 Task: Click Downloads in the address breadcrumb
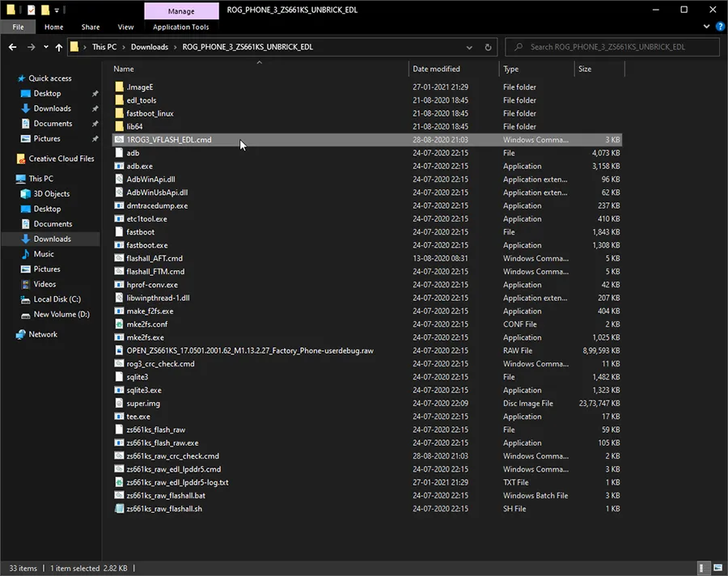(x=150, y=47)
